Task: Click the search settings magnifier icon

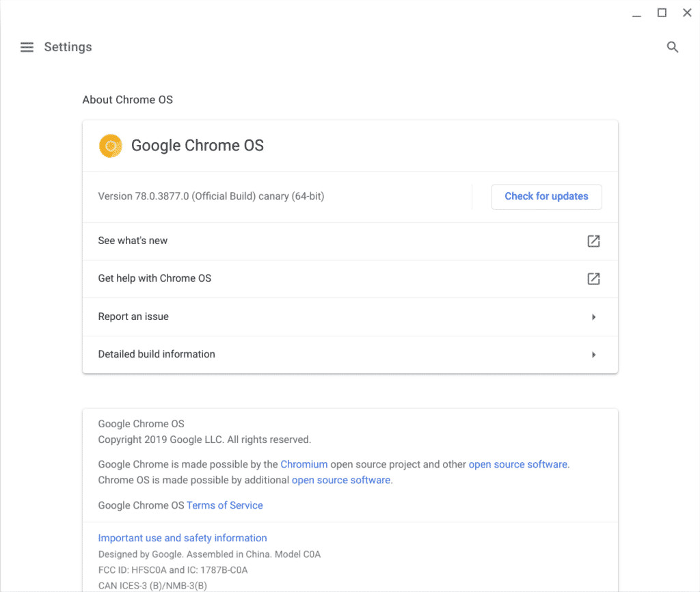Action: pos(673,47)
